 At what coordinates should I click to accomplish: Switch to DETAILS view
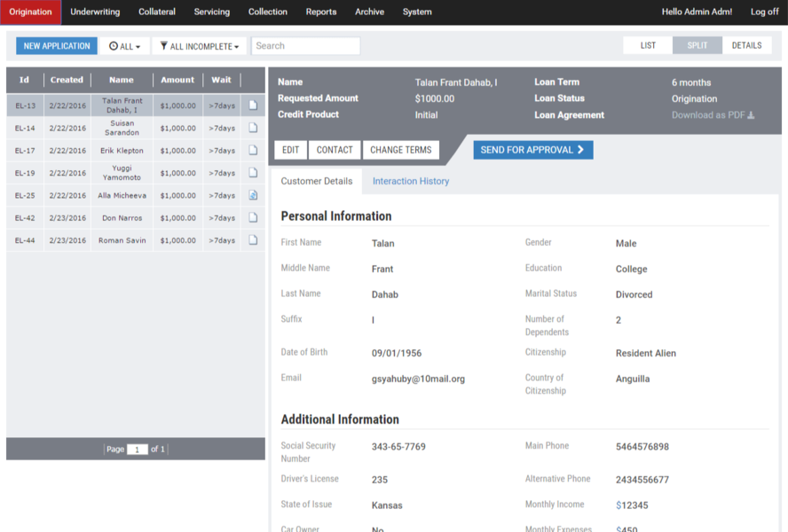click(x=746, y=45)
